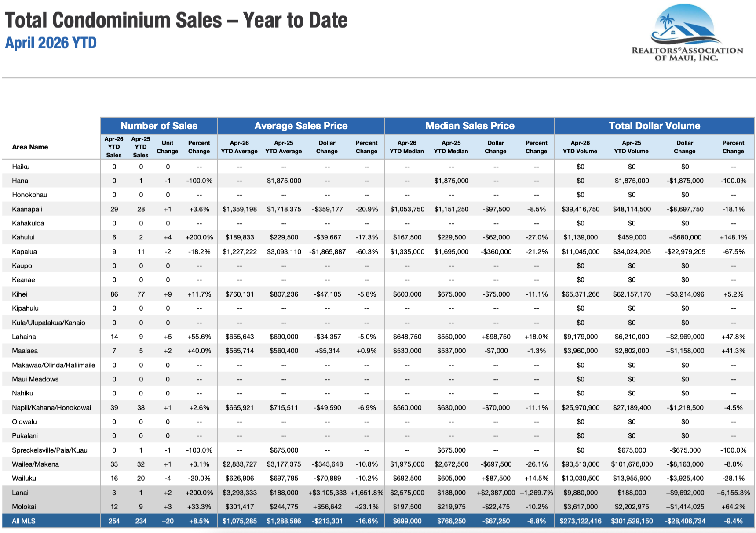This screenshot has height=533, width=756.
Task: Click the 'April 2026 YTD' subtitle
Action: tap(51, 43)
